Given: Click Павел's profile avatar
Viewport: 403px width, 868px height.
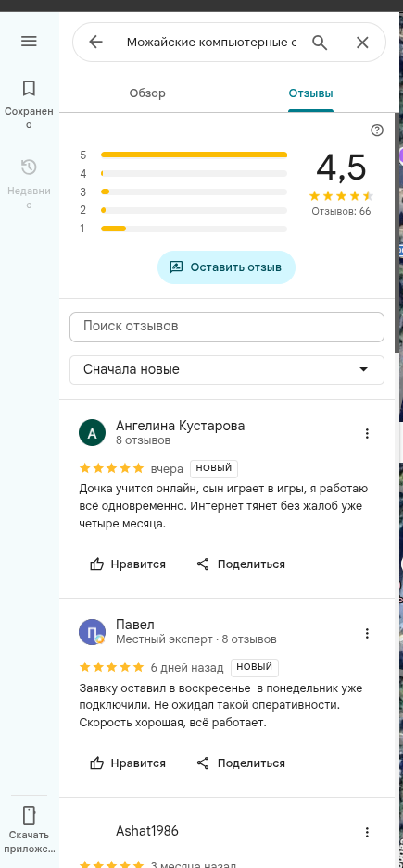Looking at the screenshot, I should pyautogui.click(x=92, y=632).
